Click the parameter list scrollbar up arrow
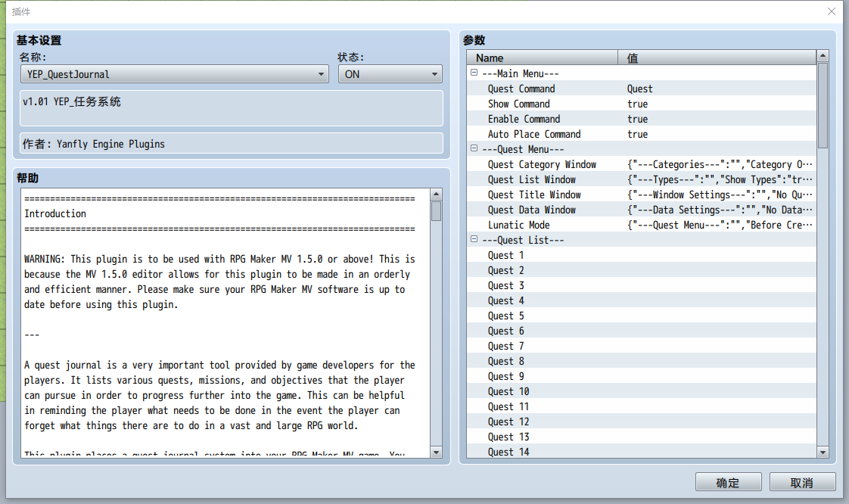849x504 pixels. click(x=823, y=56)
